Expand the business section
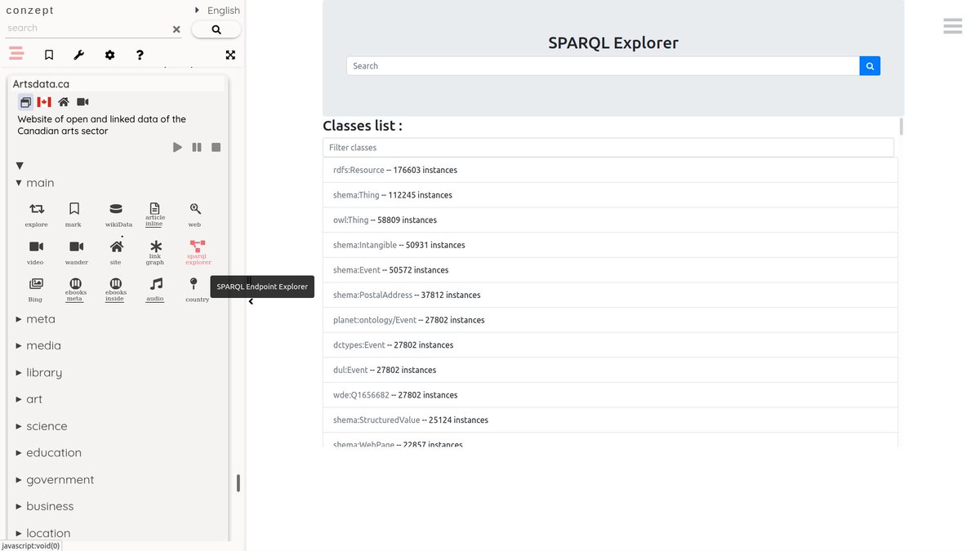The height and width of the screenshot is (551, 980). [45, 506]
